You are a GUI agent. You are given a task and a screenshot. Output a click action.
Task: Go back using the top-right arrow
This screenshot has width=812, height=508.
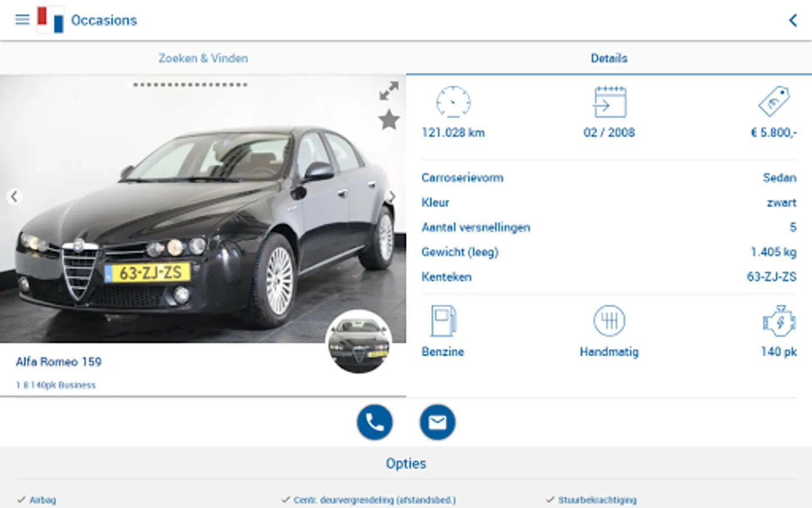[x=792, y=20]
